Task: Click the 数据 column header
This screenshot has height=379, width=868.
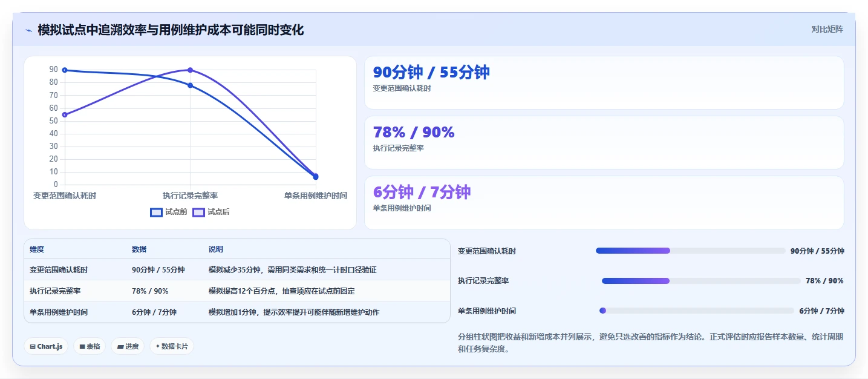Action: (x=139, y=249)
